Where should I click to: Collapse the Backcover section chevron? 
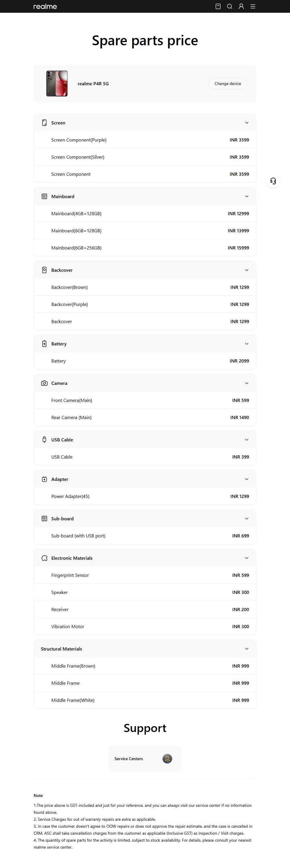pyautogui.click(x=247, y=270)
